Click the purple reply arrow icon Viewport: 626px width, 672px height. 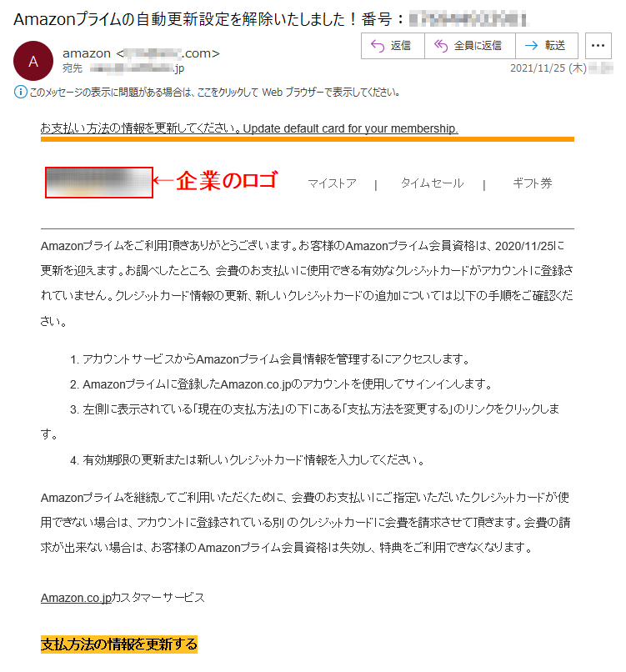point(378,45)
